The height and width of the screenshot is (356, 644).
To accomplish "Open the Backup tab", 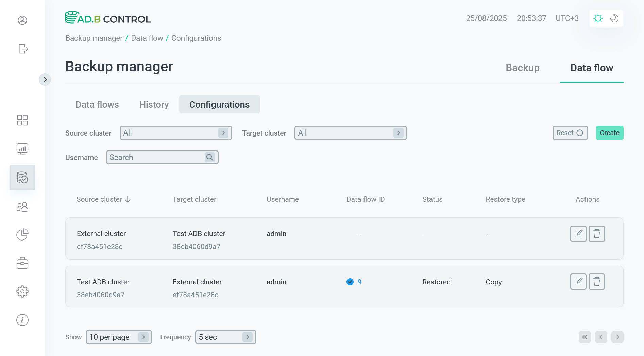I will tap(522, 68).
